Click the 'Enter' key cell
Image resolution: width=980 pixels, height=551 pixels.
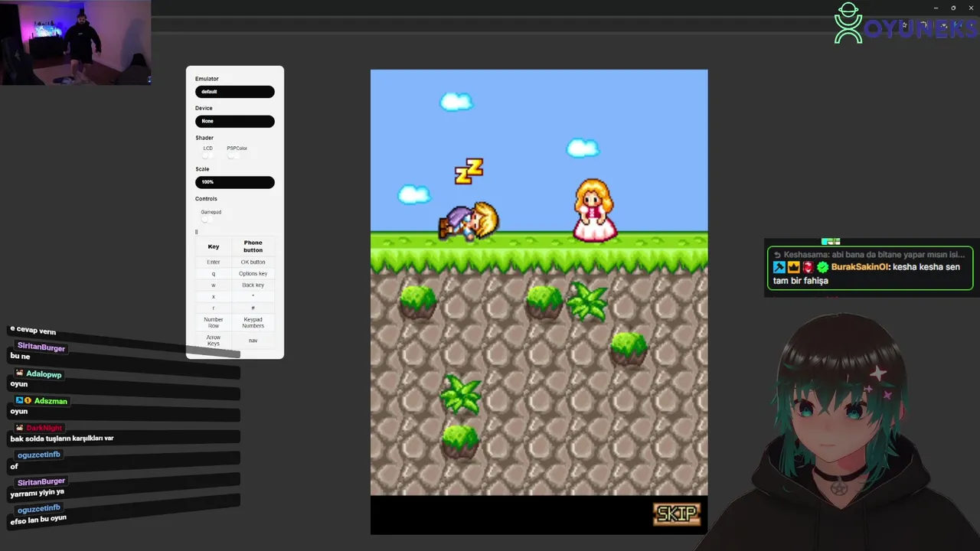pos(214,262)
